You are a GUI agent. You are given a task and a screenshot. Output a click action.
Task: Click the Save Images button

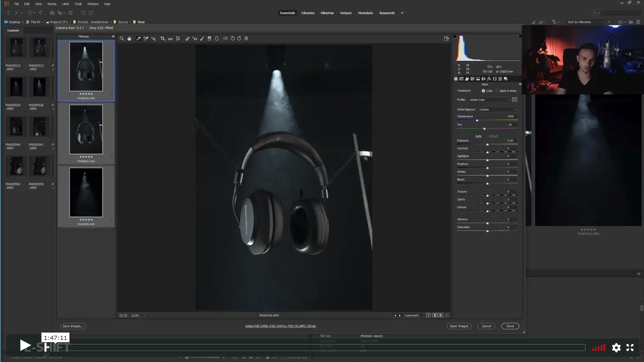tap(73, 326)
